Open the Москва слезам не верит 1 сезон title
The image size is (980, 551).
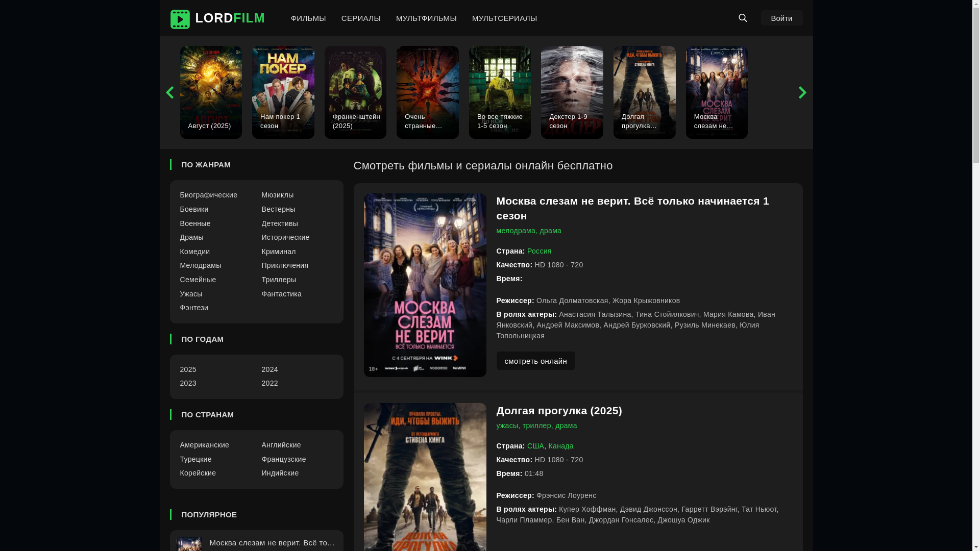point(632,208)
